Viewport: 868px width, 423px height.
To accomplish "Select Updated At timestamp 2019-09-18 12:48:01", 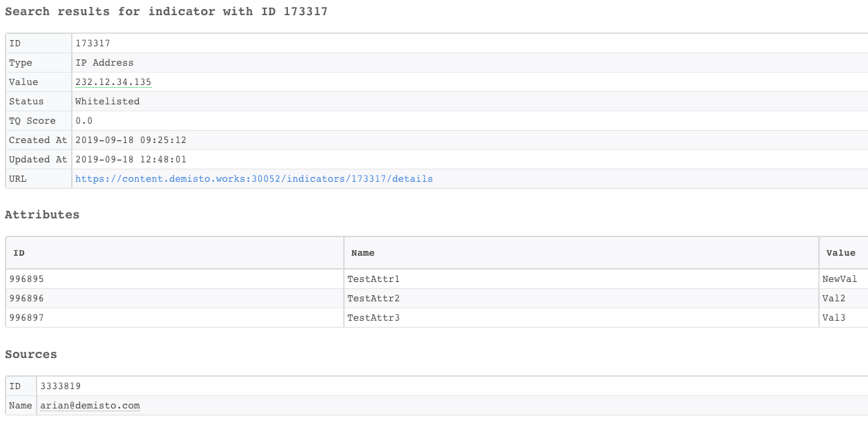I will 131,159.
